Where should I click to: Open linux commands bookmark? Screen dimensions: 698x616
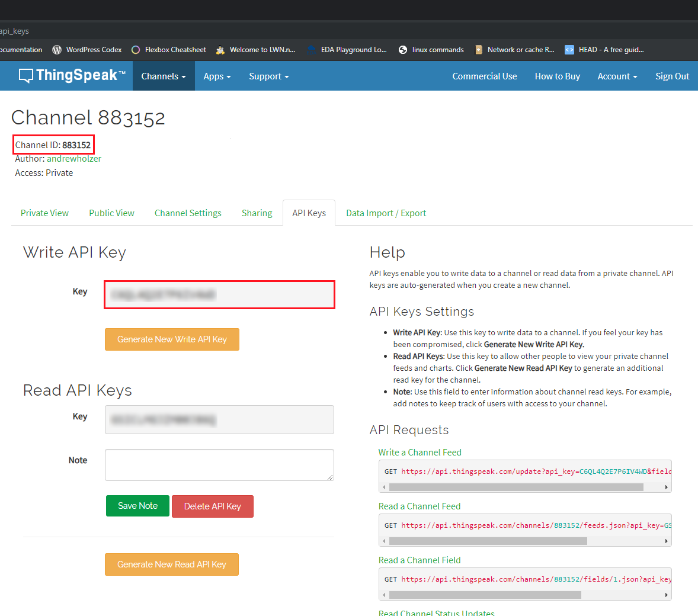coord(431,50)
